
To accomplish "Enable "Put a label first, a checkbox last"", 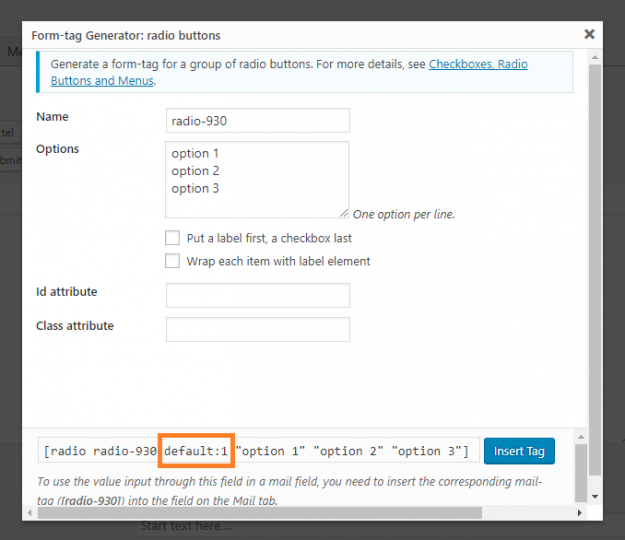I will tap(173, 239).
